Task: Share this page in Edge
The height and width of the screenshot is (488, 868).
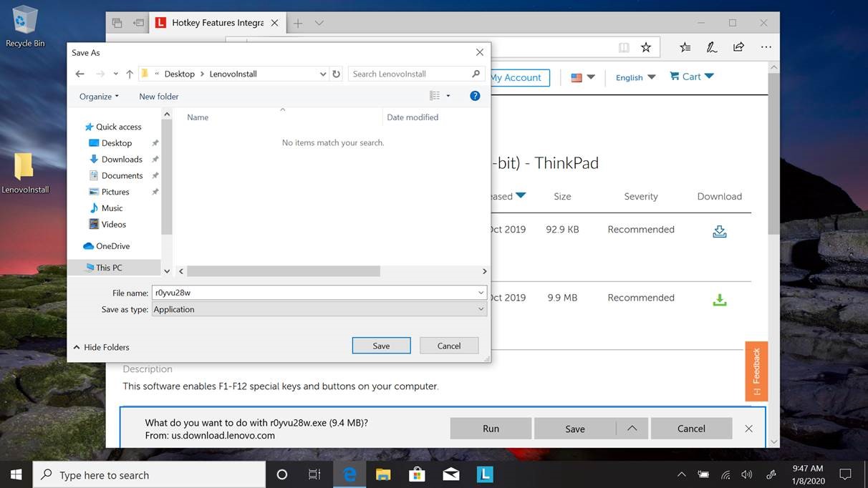Action: tap(738, 47)
